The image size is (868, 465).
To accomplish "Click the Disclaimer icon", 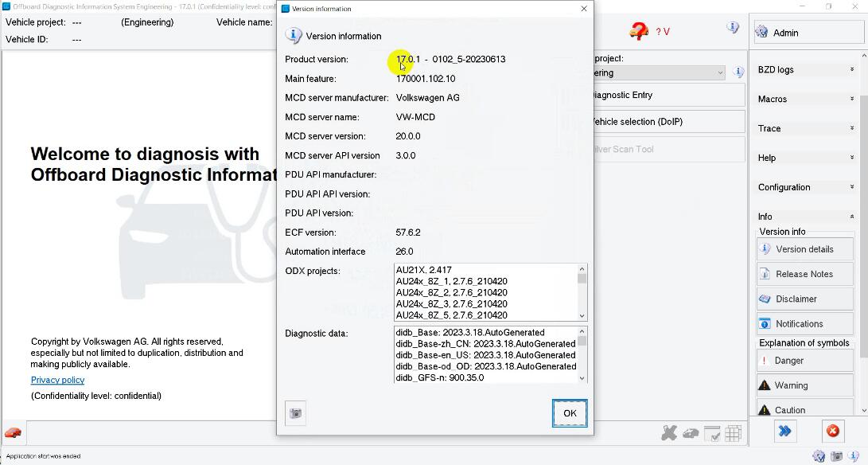I will tap(765, 299).
